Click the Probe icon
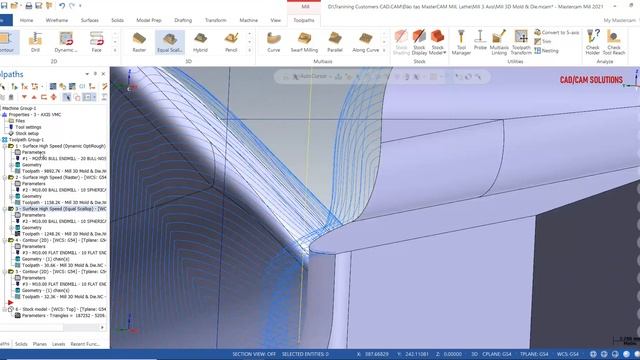640x360 pixels. click(x=480, y=40)
